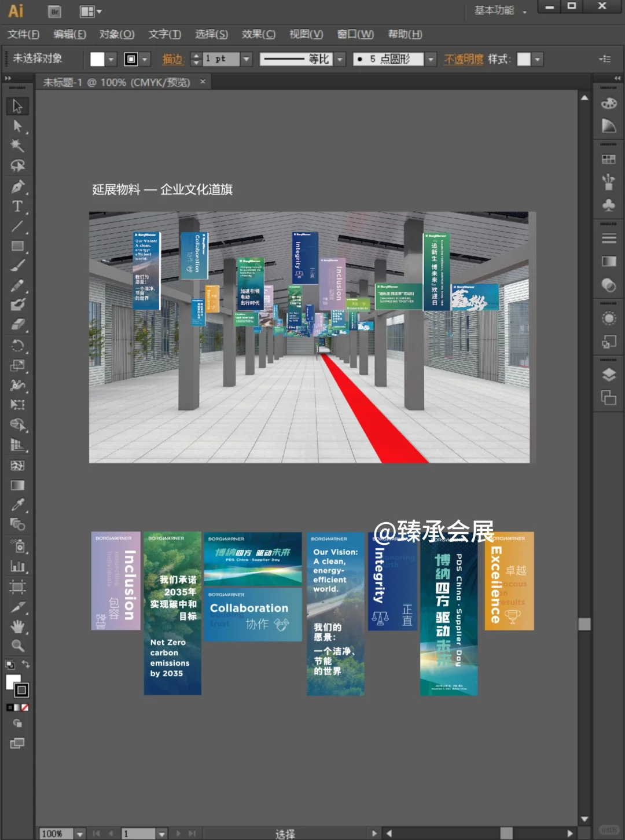The width and height of the screenshot is (625, 840).
Task: Expand the stroke weight dropdown
Action: tap(247, 59)
